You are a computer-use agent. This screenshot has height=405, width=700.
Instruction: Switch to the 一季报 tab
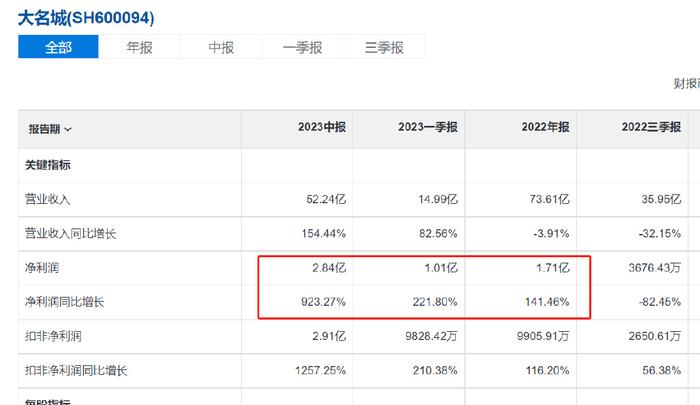(x=302, y=47)
